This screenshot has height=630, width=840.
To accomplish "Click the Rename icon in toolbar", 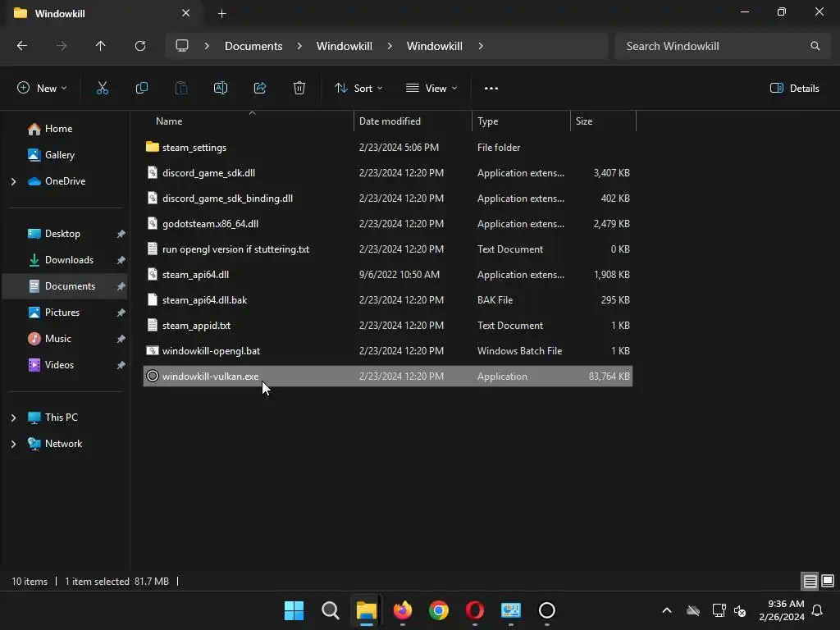I will 221,89.
